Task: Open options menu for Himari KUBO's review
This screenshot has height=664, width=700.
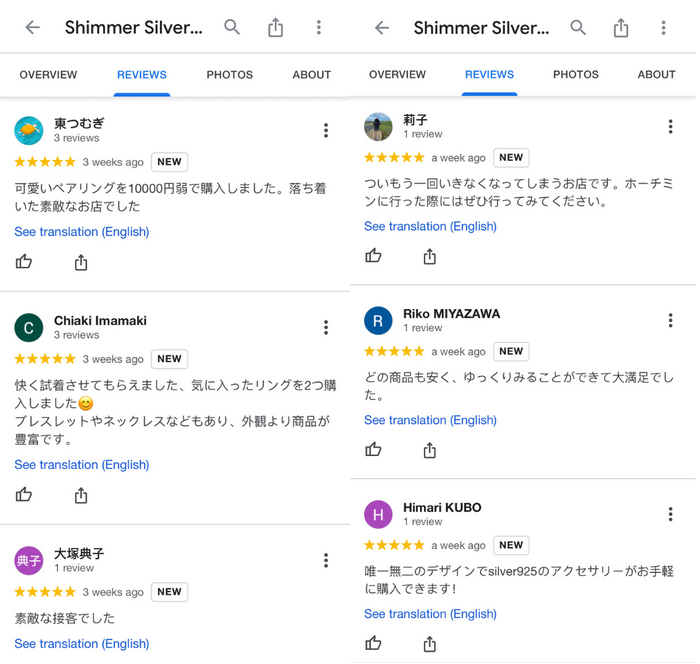Action: [x=670, y=514]
